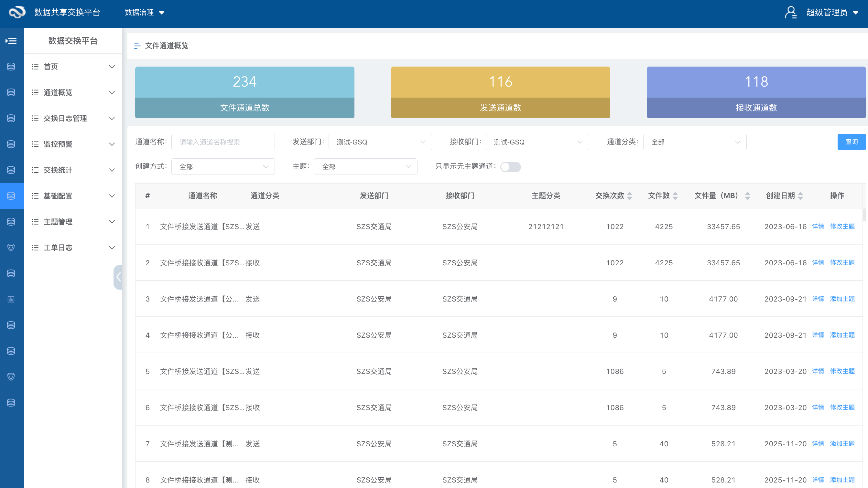This screenshot has width=868, height=488.
Task: Open the 创建方式 dropdown
Action: tap(223, 167)
